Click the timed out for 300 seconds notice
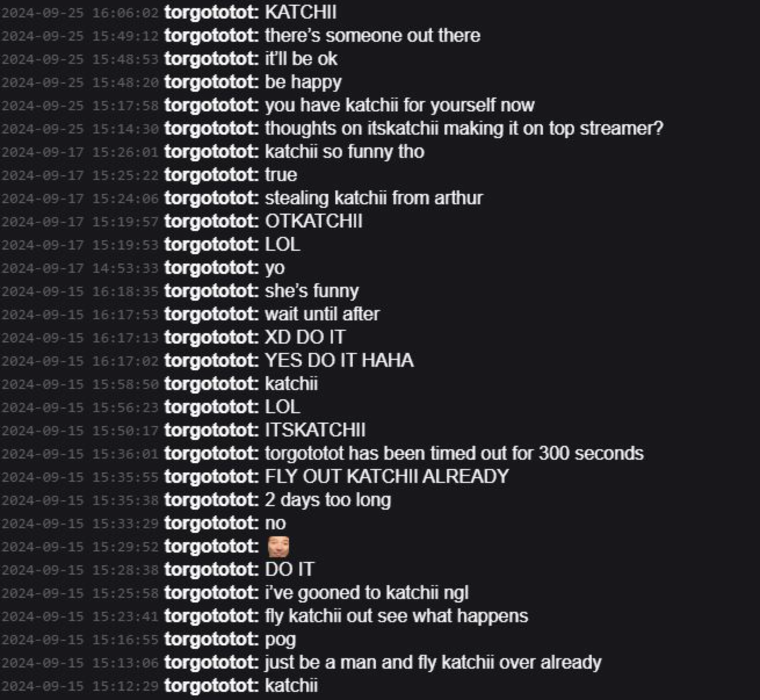760x700 pixels. click(x=454, y=453)
